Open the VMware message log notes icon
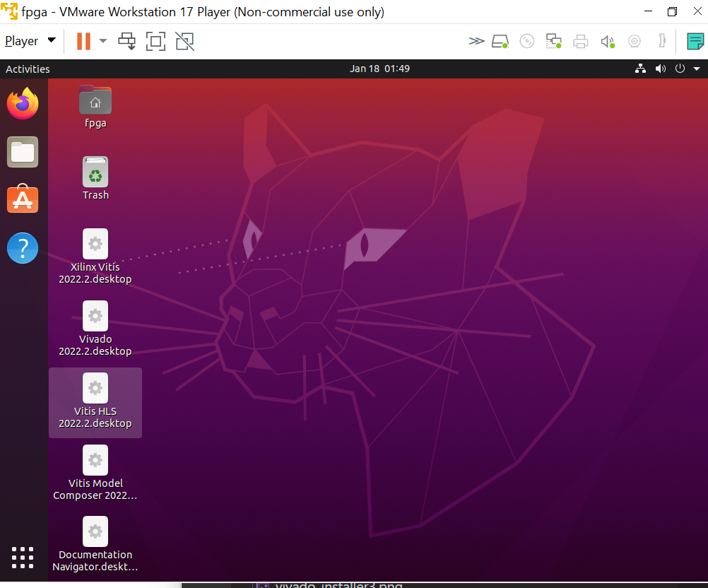The image size is (708, 588). pos(695,41)
